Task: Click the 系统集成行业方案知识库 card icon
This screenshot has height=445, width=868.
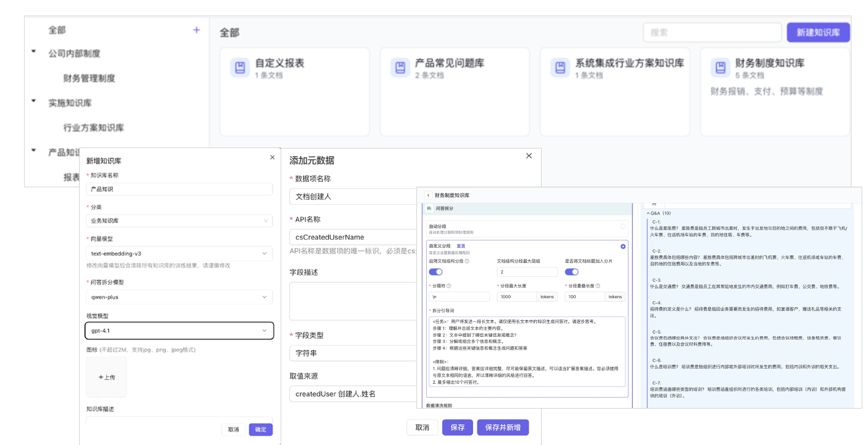Action: click(560, 68)
